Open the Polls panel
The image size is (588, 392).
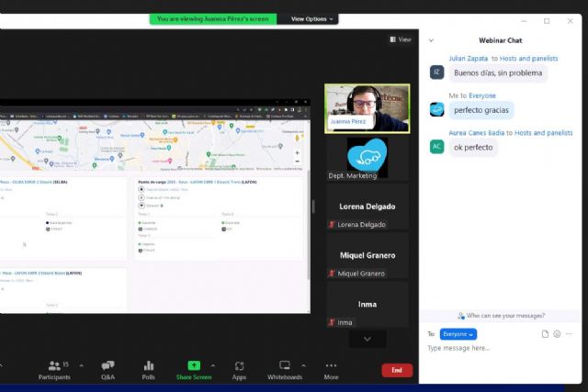tap(149, 369)
